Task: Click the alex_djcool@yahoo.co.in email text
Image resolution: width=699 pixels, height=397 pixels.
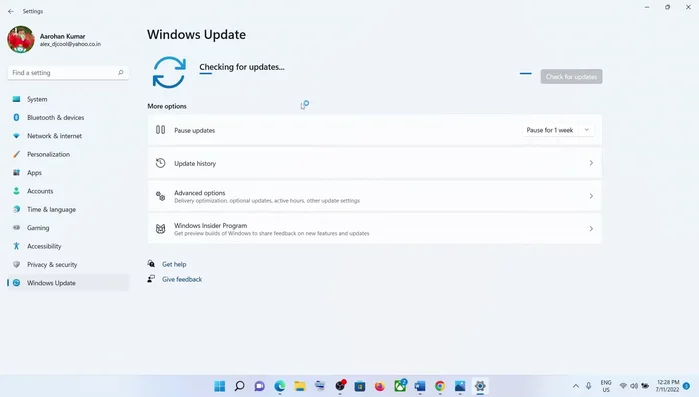Action: click(x=70, y=44)
